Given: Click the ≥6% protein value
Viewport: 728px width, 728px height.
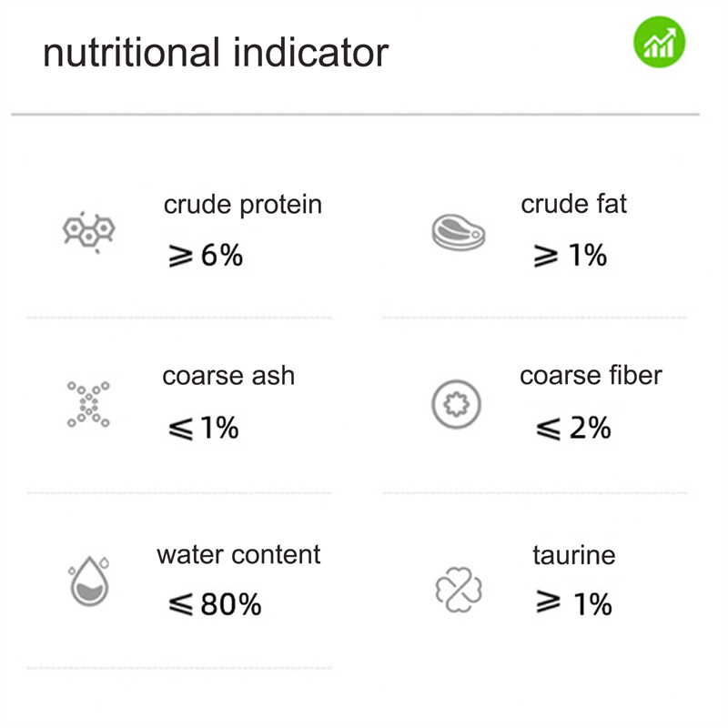Looking at the screenshot, I should (206, 256).
